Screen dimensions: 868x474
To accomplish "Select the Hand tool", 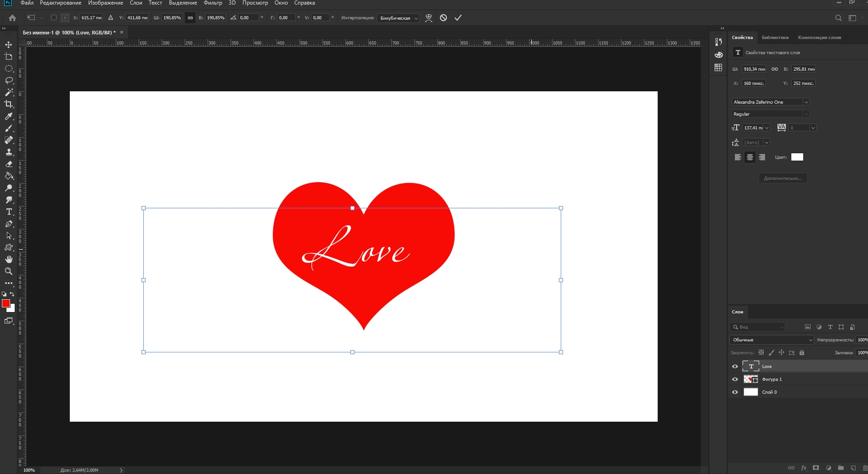I will (8, 259).
